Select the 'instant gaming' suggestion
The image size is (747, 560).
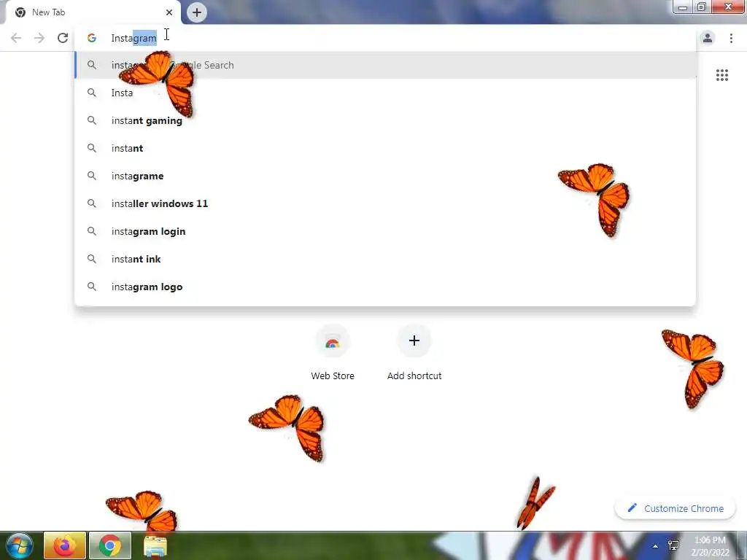pos(385,120)
